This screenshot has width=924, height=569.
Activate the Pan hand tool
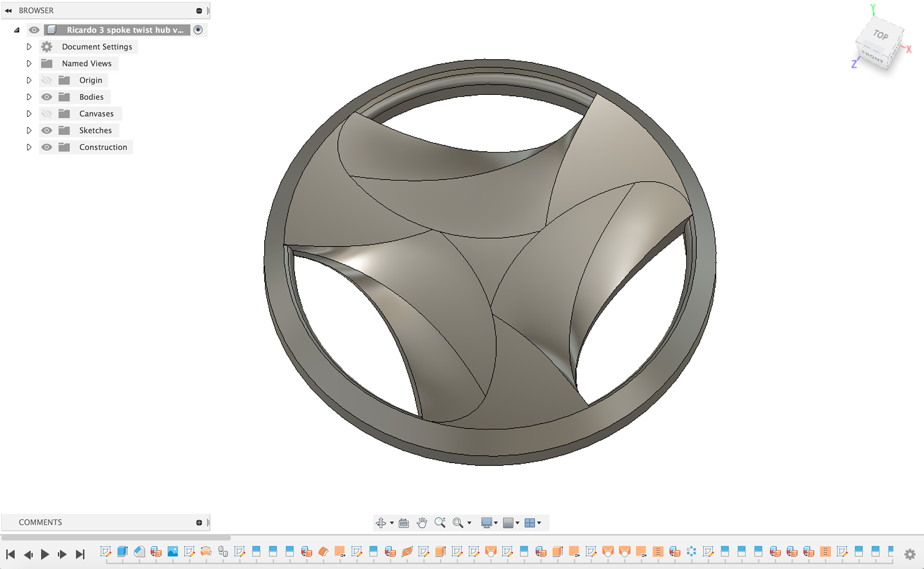point(422,523)
